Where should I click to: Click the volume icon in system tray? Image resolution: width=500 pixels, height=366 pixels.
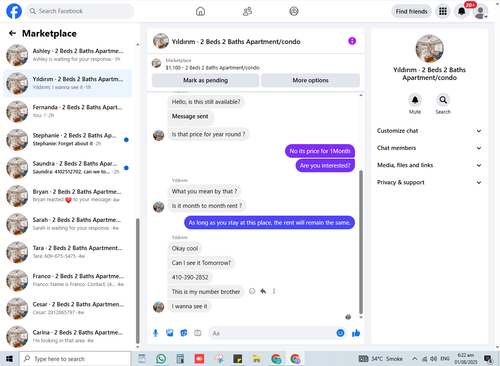tap(433, 359)
